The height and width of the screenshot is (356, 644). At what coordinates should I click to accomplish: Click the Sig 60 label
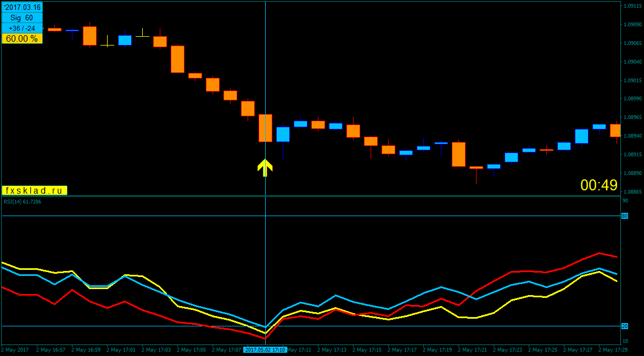click(x=22, y=18)
